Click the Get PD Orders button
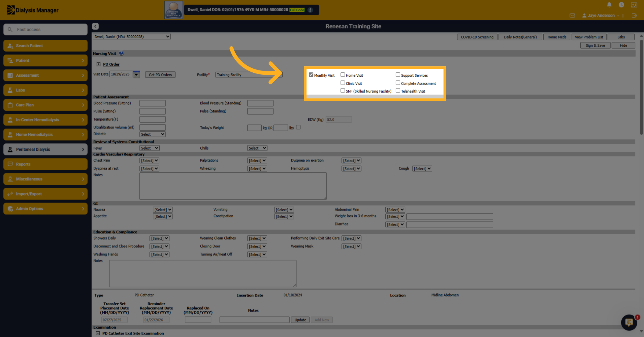Viewport: 644px width, 337px height. pos(160,75)
